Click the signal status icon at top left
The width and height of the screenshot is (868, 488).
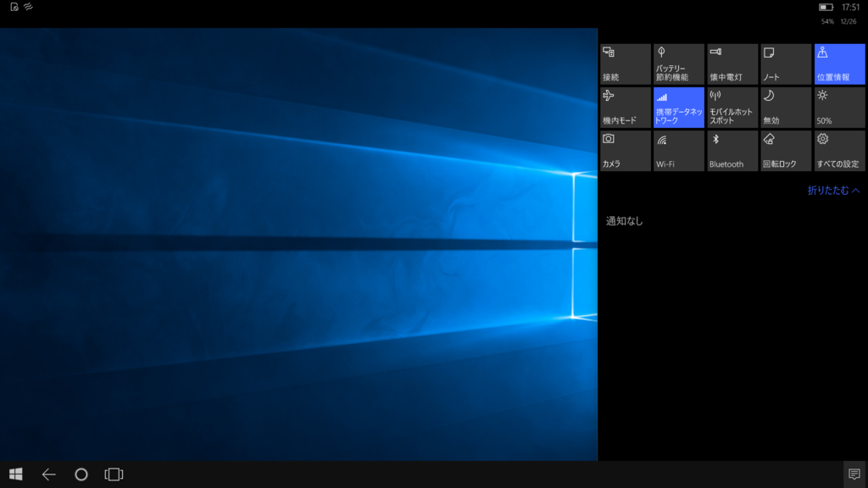pos(28,7)
